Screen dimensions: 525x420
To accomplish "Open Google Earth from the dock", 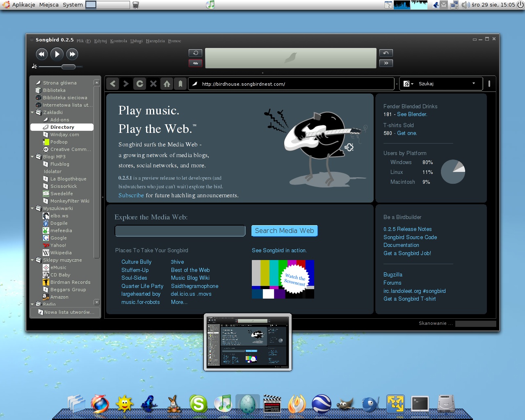I will [x=321, y=404].
